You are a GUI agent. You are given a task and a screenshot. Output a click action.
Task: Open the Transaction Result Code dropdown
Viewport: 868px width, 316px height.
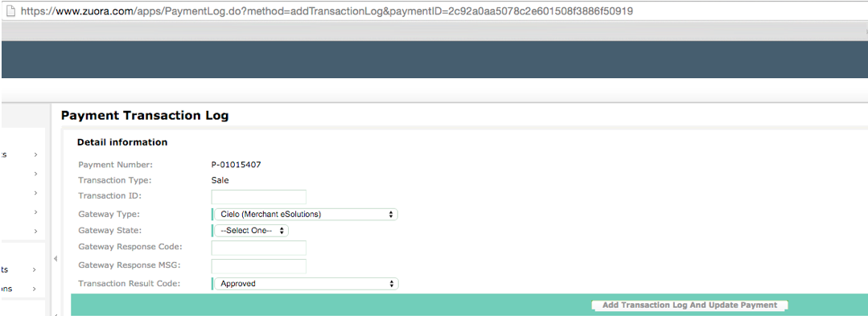coord(306,284)
